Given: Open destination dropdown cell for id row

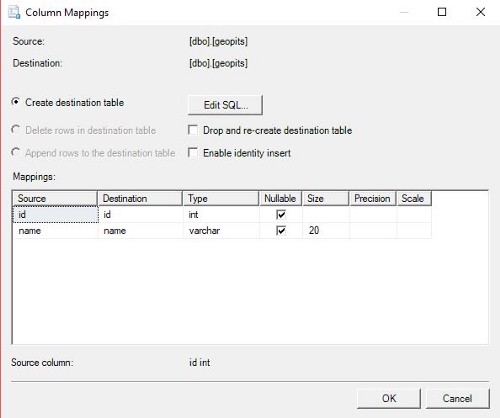Looking at the screenshot, I should click(x=141, y=214).
